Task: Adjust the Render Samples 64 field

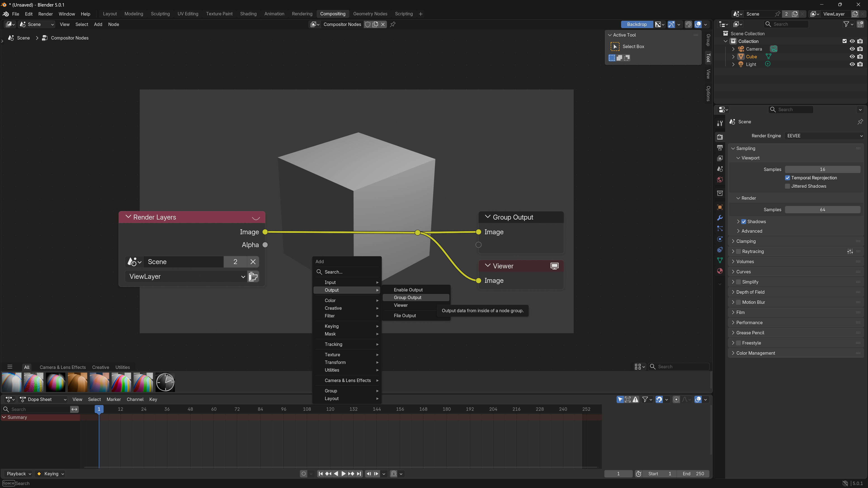Action: pyautogui.click(x=823, y=210)
